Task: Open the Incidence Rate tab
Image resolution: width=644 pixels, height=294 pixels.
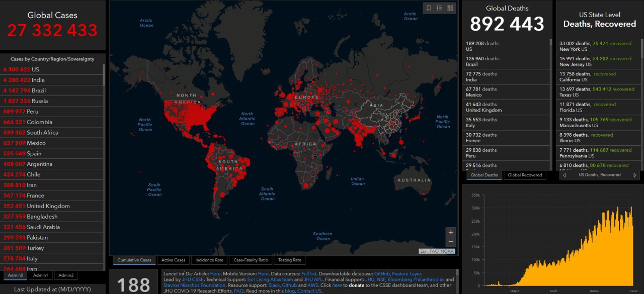Action: click(x=209, y=260)
